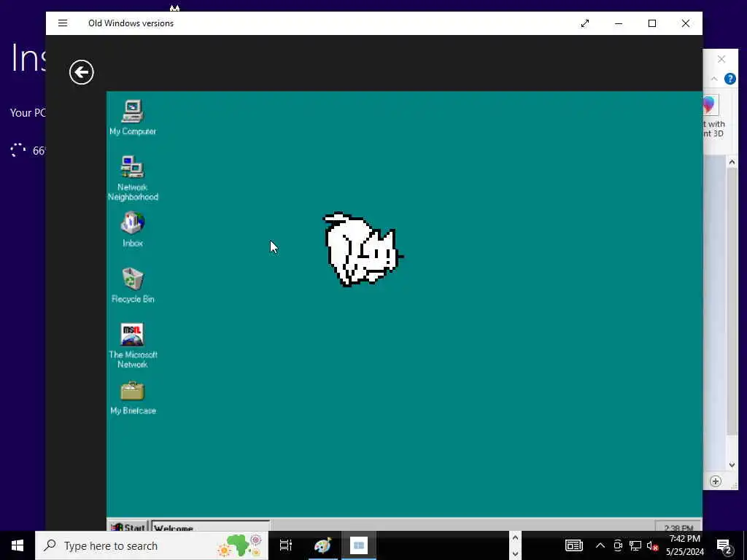Viewport: 747px width, 560px height.
Task: Select the My Briefcase icon
Action: (133, 398)
